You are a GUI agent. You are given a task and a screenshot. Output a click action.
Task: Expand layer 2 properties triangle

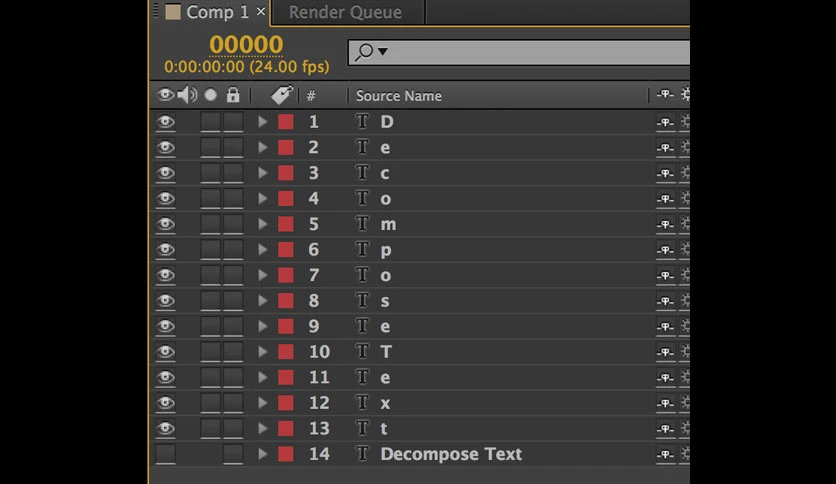point(262,147)
